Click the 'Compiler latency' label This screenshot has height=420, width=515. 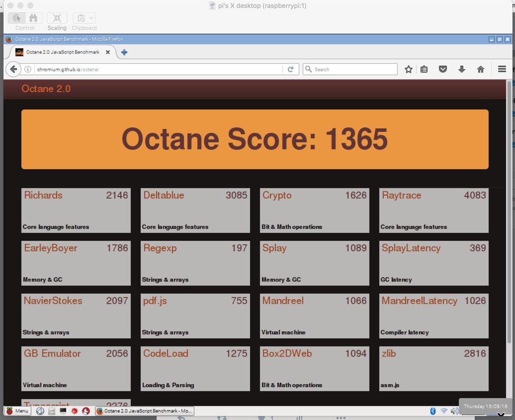coord(405,332)
